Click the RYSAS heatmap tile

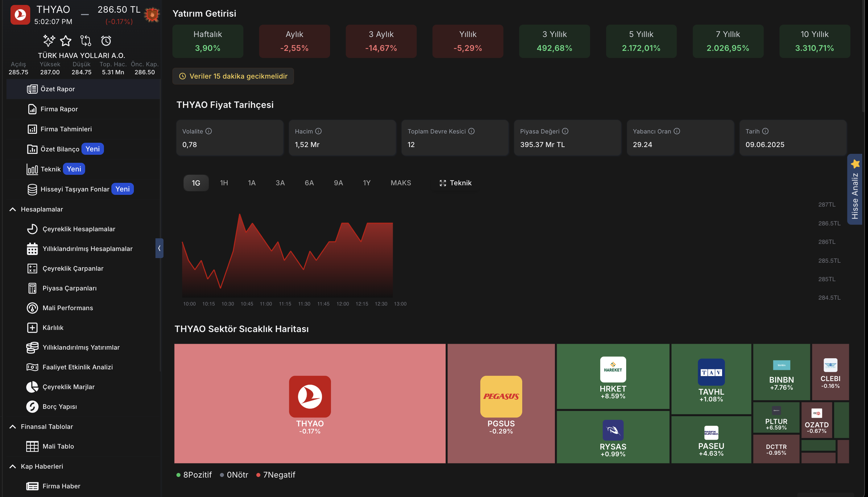(613, 437)
